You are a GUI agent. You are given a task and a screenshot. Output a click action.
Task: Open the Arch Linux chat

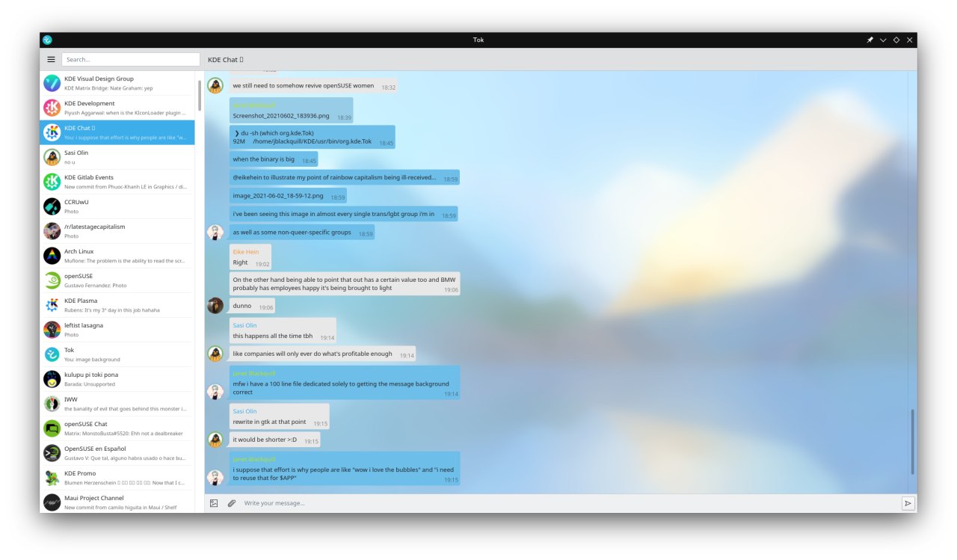117,256
